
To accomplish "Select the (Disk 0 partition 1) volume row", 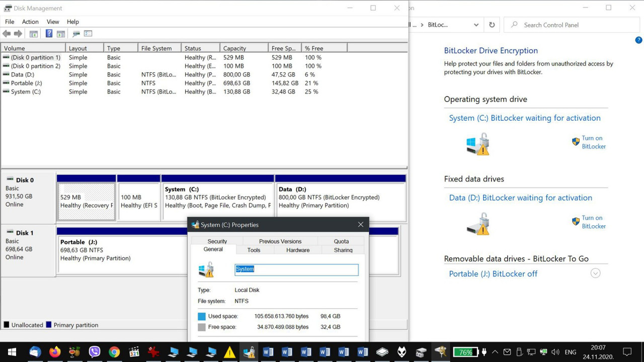I will [x=204, y=57].
